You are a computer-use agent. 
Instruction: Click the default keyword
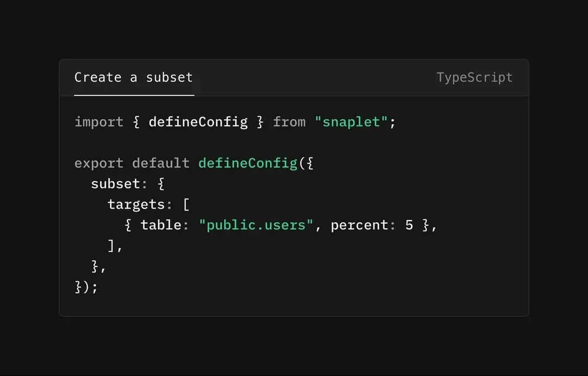pos(161,163)
